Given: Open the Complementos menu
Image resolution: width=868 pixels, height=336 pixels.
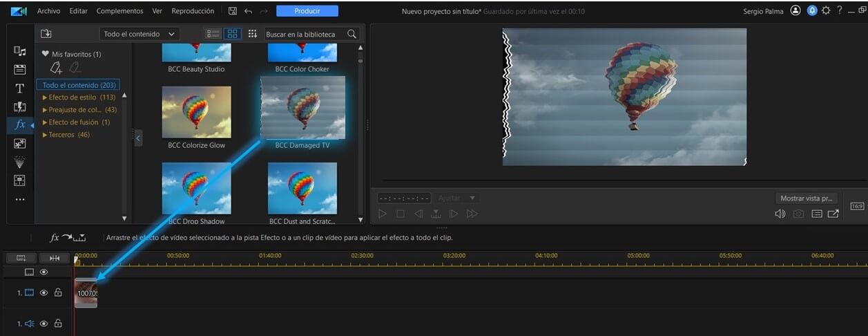Looking at the screenshot, I should point(120,11).
